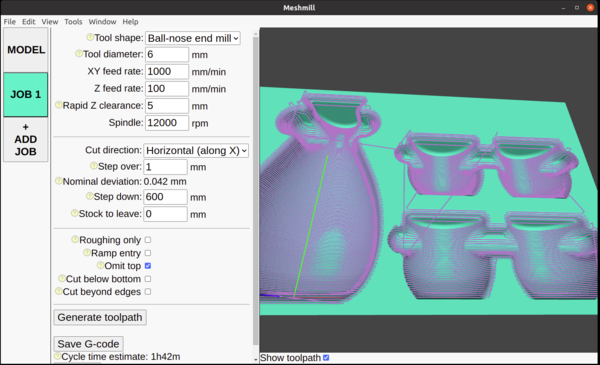
Task: Click the help icon next to Tool diameter
Action: point(79,54)
